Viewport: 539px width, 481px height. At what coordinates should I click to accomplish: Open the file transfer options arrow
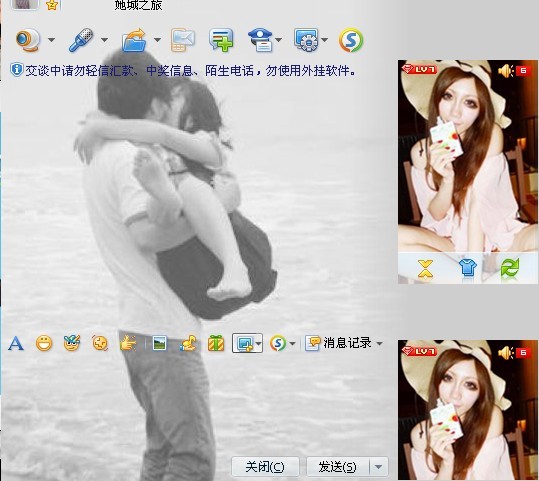pyautogui.click(x=157, y=40)
